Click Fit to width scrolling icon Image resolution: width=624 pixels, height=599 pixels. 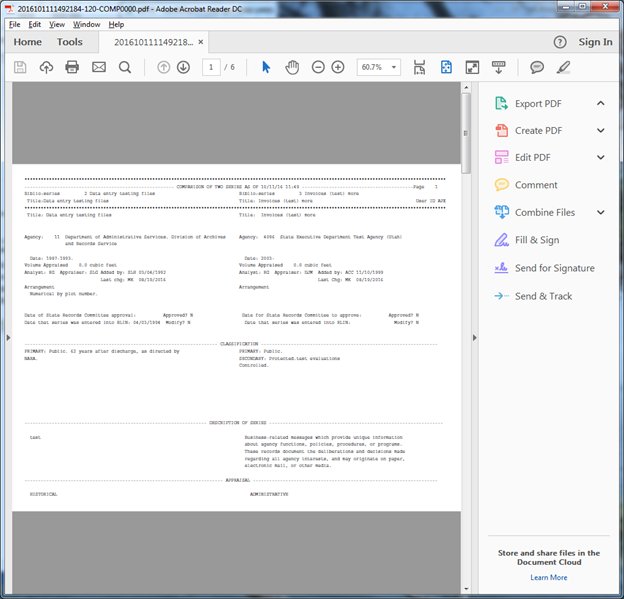click(419, 67)
